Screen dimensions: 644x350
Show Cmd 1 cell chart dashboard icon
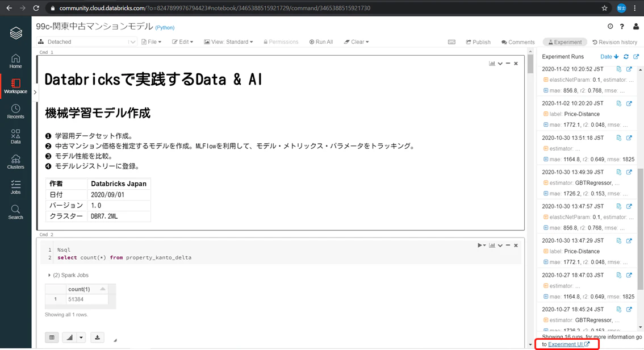click(x=492, y=64)
